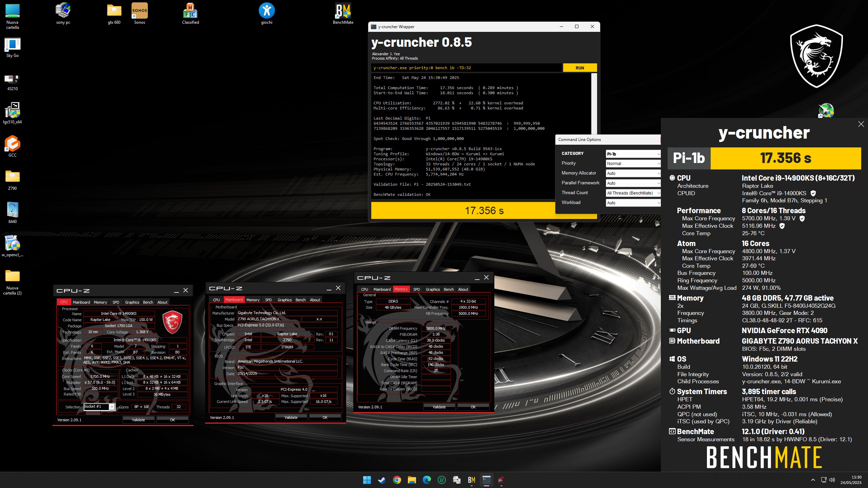Screen dimensions: 868x488
Task: Open the taskbar printer devices icon
Action: (456, 480)
